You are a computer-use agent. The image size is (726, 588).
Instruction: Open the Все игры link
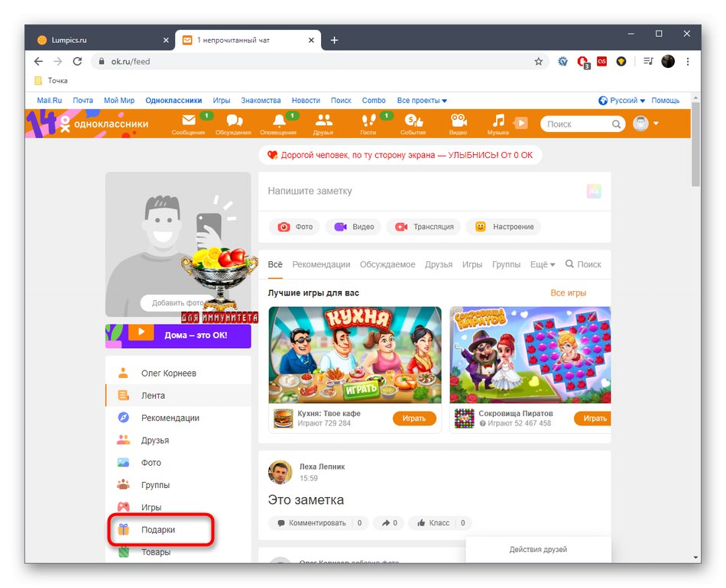[568, 292]
